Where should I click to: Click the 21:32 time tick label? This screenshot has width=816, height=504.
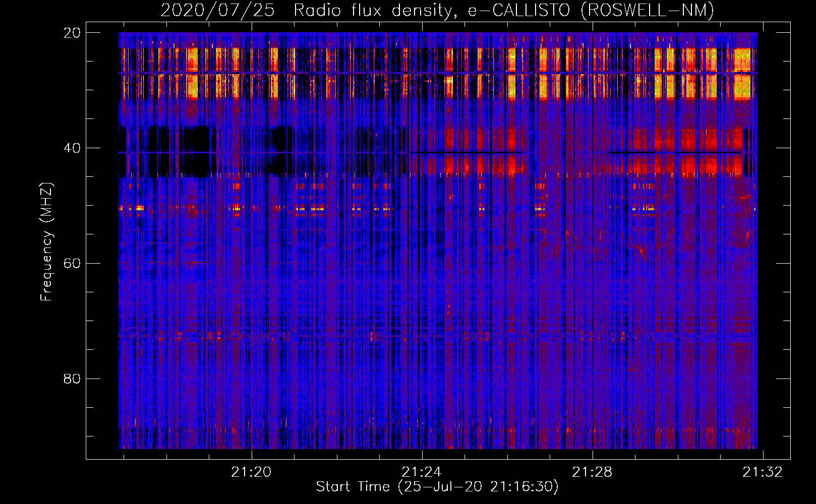point(763,472)
